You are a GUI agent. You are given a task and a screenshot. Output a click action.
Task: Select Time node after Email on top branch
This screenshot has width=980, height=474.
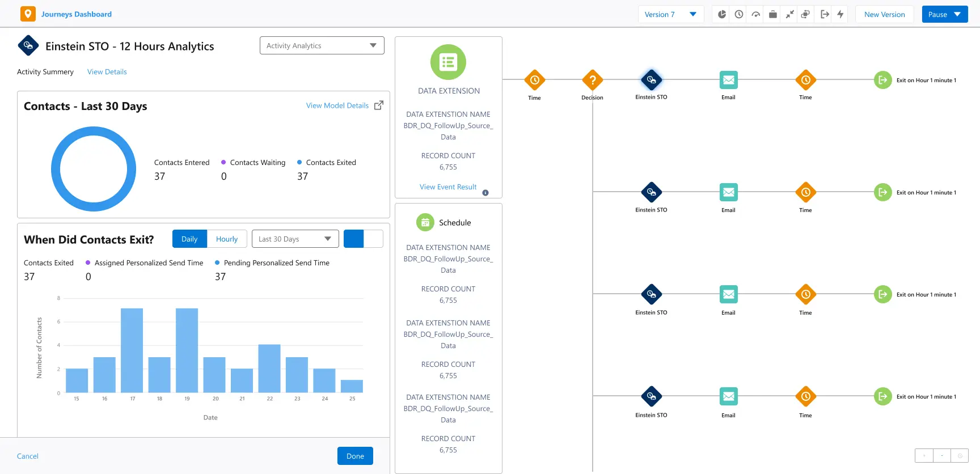point(806,80)
